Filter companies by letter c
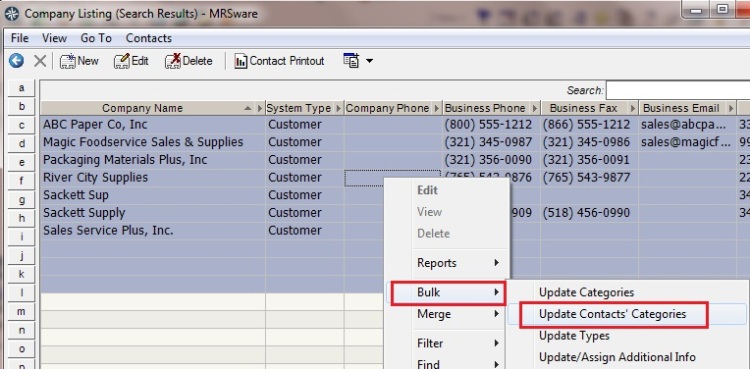Screen dimensions: 750x369 point(22,125)
